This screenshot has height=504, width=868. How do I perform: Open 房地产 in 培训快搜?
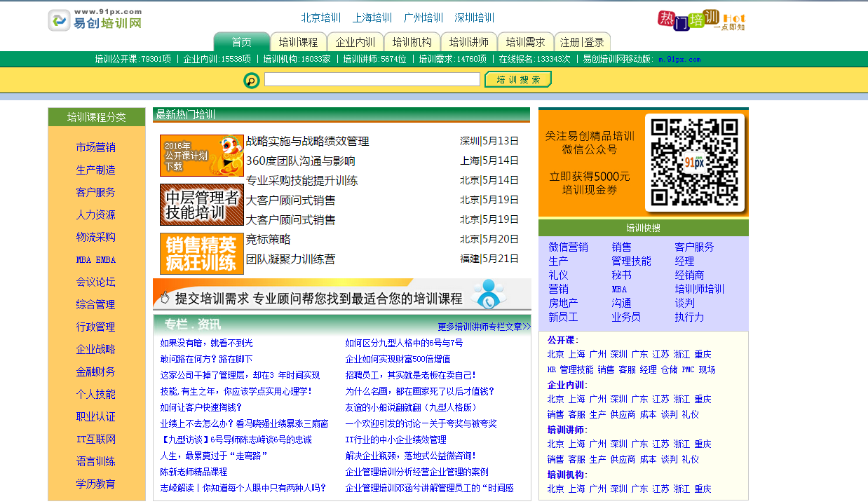point(563,303)
